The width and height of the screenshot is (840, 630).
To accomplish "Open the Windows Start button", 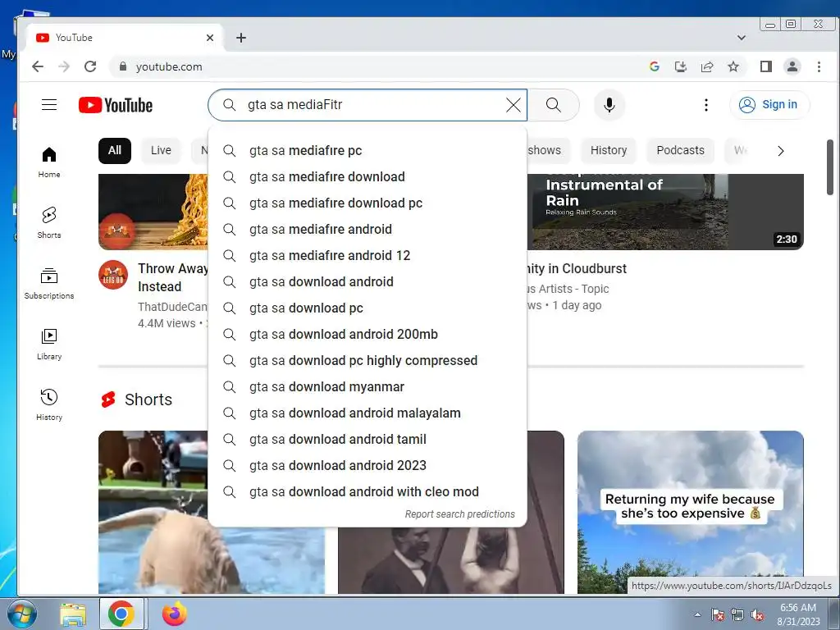I will (21, 614).
